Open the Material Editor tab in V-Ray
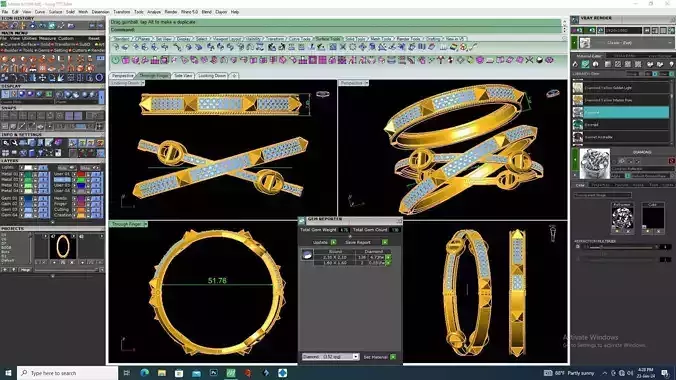This screenshot has height=380, width=676. coord(589,56)
